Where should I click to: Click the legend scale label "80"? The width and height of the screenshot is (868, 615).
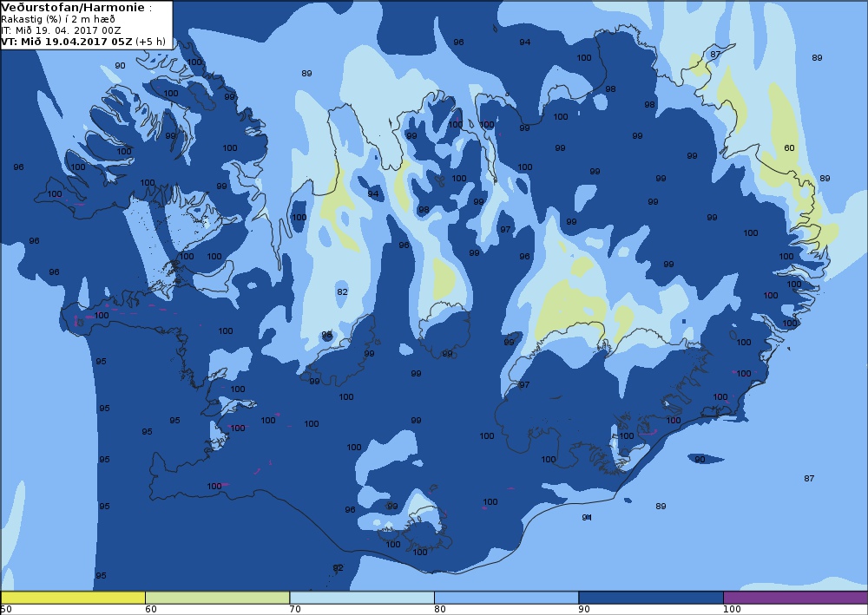[439, 609]
